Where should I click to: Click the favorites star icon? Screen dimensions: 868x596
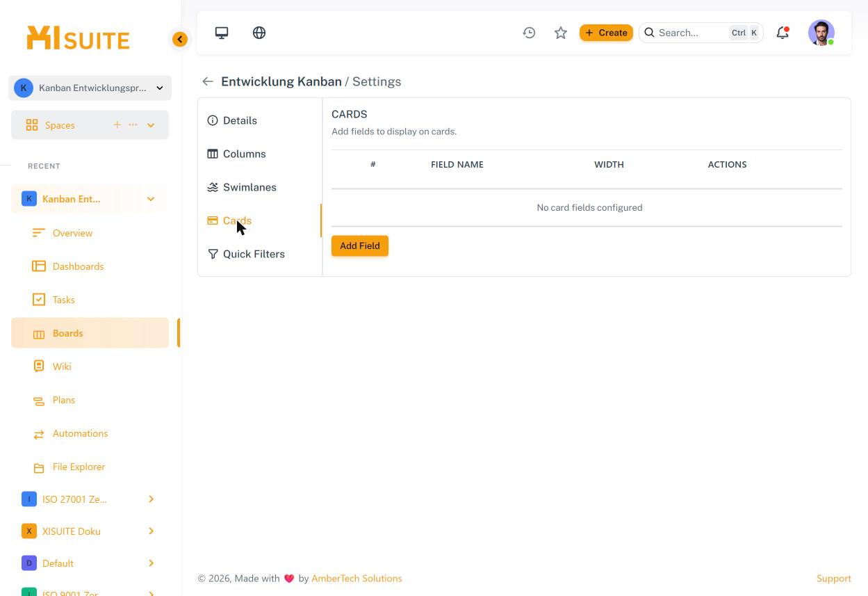coord(561,33)
